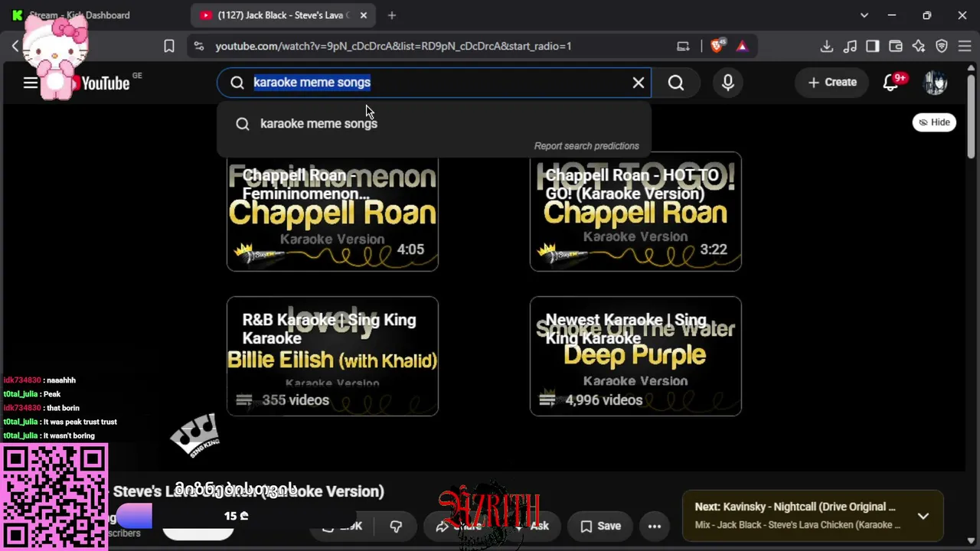This screenshot has width=980, height=551.
Task: Close the Jack Black YouTube tab
Action: (364, 15)
